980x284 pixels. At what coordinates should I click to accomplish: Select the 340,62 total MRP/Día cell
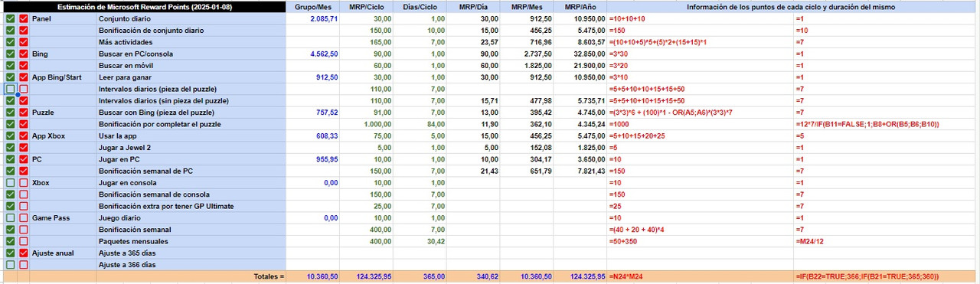[x=474, y=276]
